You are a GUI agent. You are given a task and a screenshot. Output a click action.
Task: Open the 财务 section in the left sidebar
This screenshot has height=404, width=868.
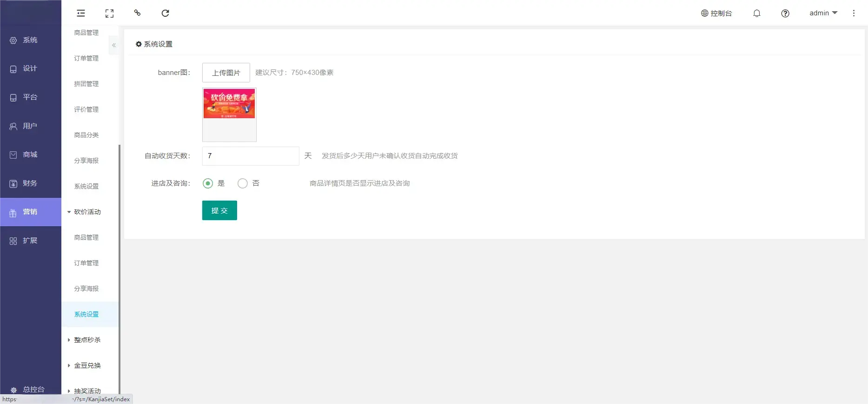31,183
